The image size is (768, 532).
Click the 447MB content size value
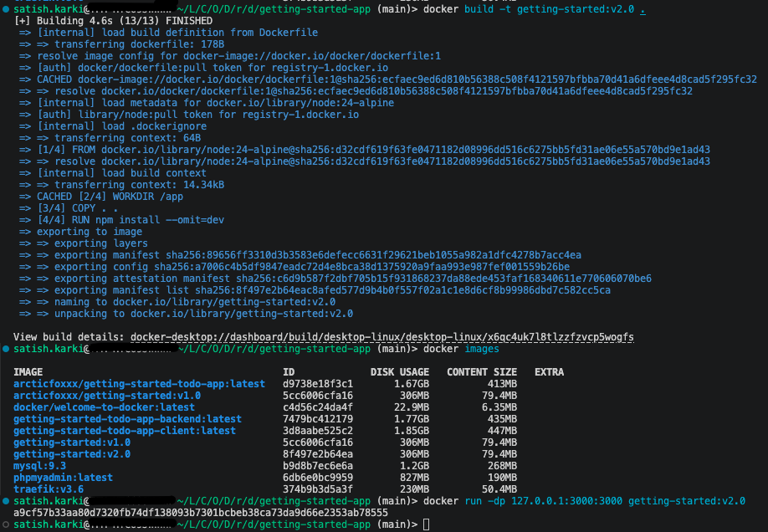coord(502,431)
